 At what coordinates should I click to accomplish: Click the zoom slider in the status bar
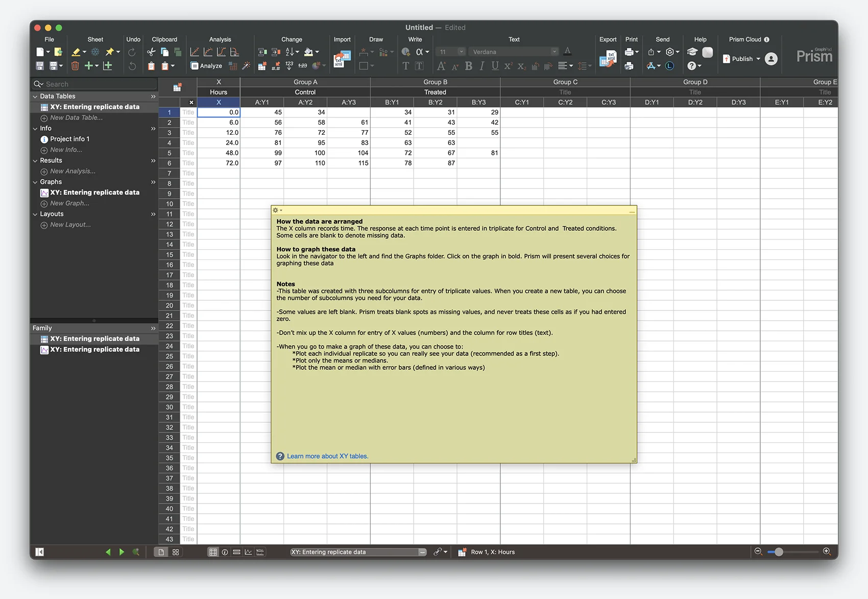(779, 552)
